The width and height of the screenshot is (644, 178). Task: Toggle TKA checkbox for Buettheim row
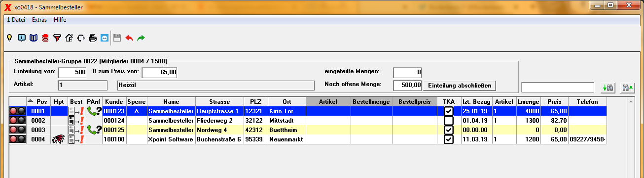[449, 130]
